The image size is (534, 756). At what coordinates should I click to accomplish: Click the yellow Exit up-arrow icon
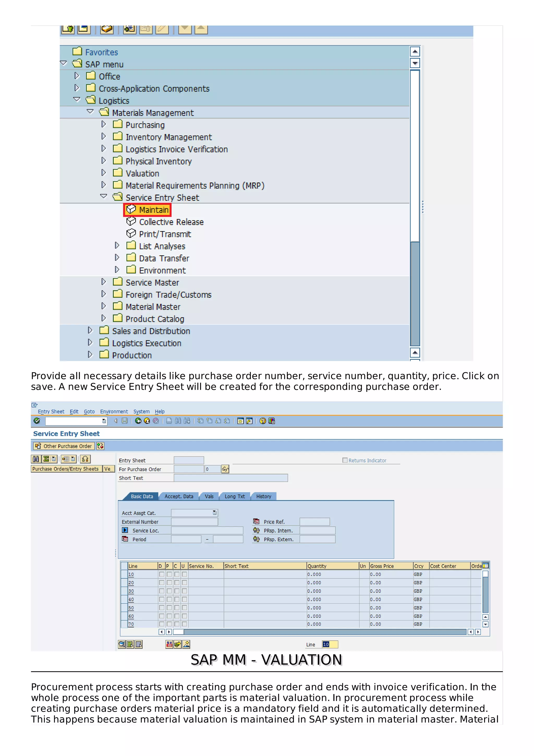point(147,421)
